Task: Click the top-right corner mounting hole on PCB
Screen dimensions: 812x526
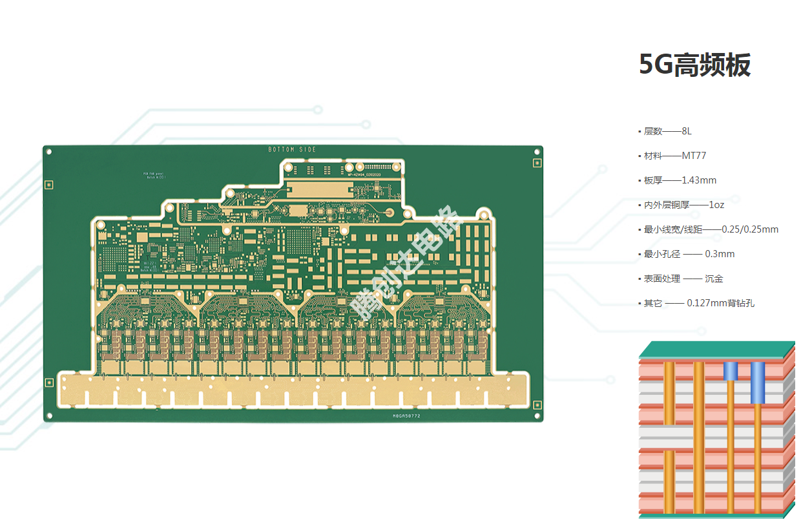Action: (536, 153)
